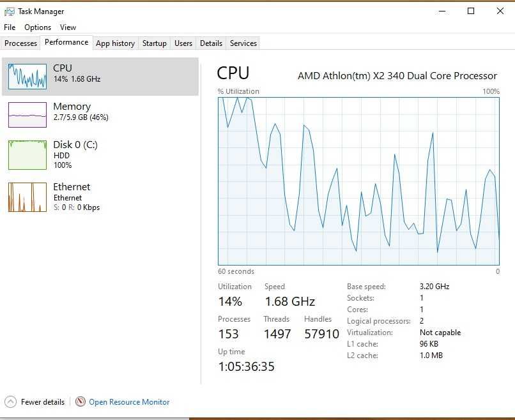The width and height of the screenshot is (515, 420).
Task: Click the 96 KB L1 cache value
Action: tap(429, 344)
